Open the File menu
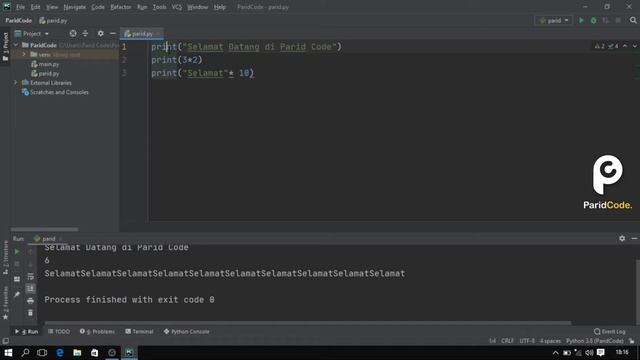The width and height of the screenshot is (640, 360). point(20,7)
